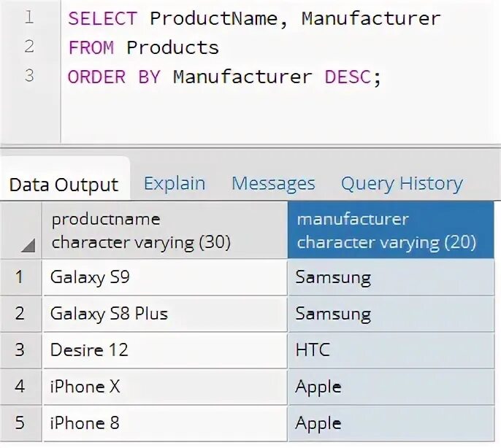Select row number 2 header
This screenshot has height=448, width=501.
[20, 314]
